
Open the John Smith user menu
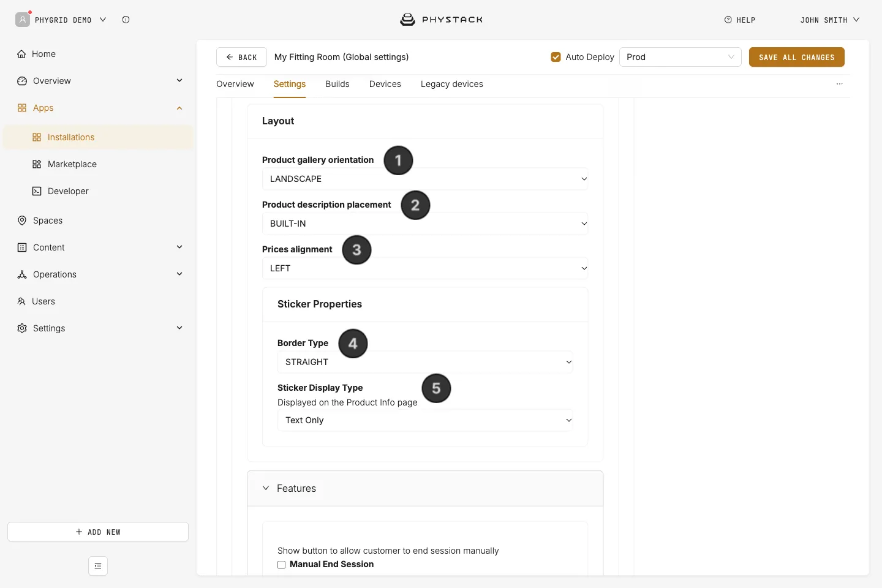tap(830, 20)
